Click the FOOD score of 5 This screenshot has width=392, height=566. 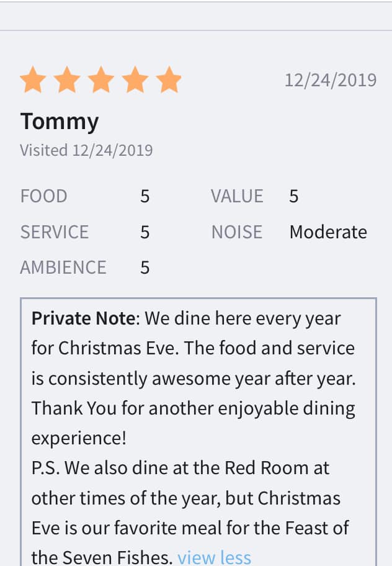145,197
